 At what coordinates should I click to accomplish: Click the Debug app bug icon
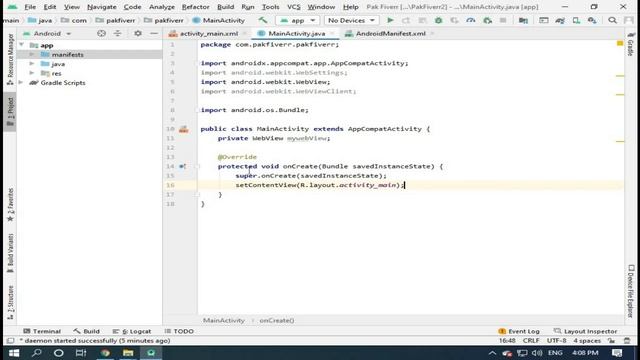[438, 20]
